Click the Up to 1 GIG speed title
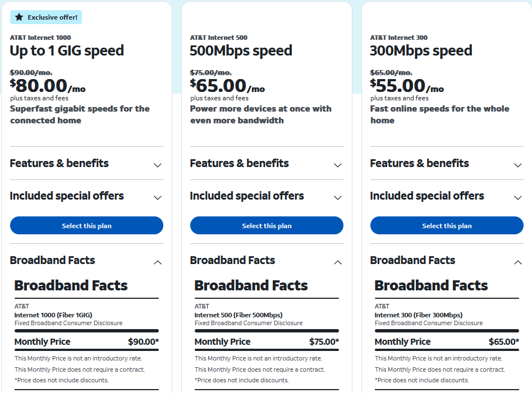 tap(67, 51)
